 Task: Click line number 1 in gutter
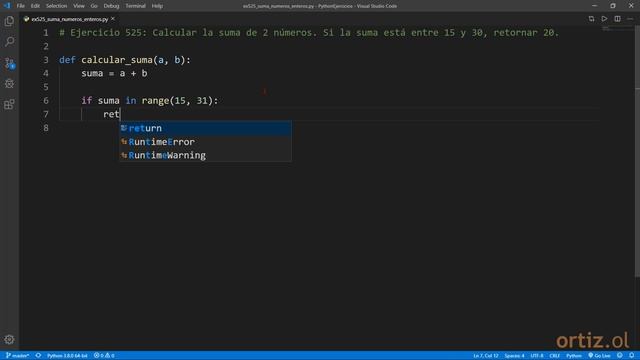click(x=46, y=33)
